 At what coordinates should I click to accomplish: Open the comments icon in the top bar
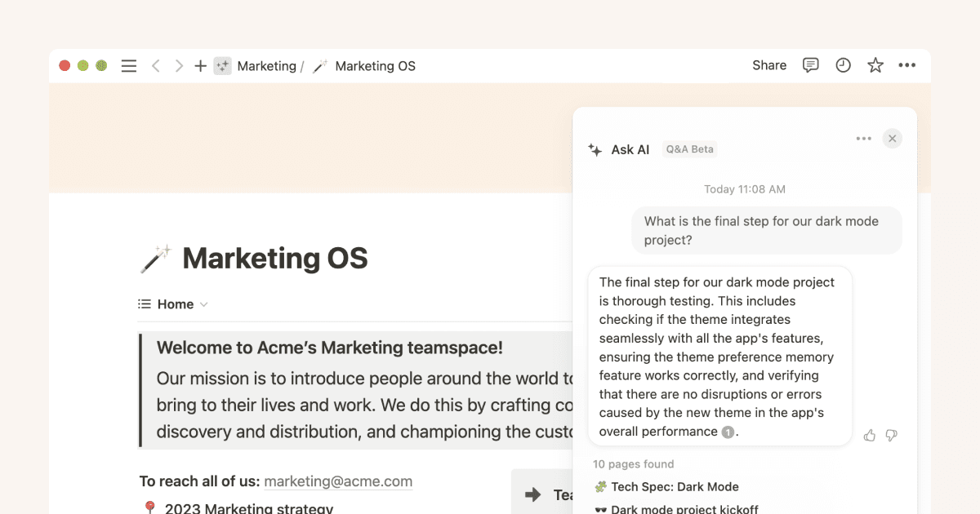click(810, 65)
